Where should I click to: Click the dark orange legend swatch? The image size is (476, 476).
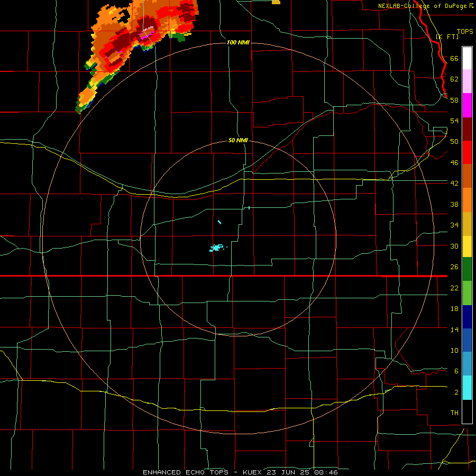coord(467,176)
